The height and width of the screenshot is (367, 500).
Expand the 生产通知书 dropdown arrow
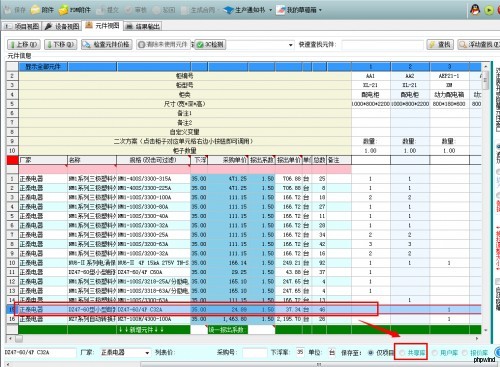[270, 10]
